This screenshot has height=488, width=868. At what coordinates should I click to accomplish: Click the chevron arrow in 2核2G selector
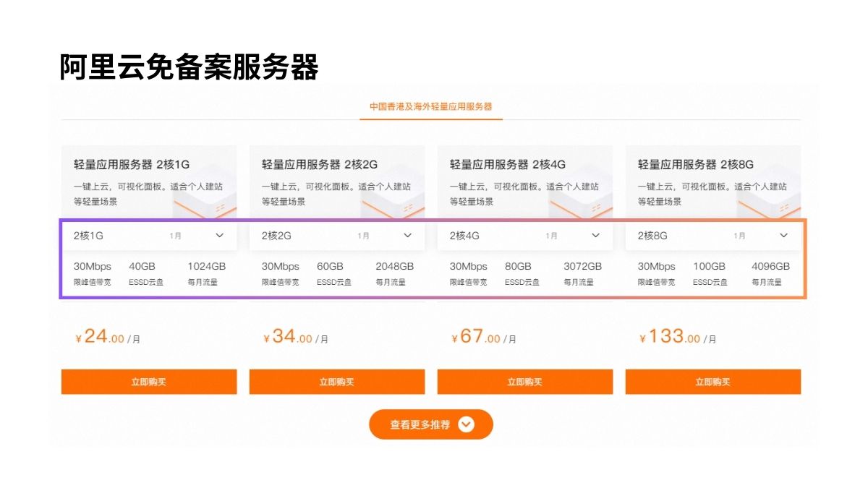click(x=408, y=236)
